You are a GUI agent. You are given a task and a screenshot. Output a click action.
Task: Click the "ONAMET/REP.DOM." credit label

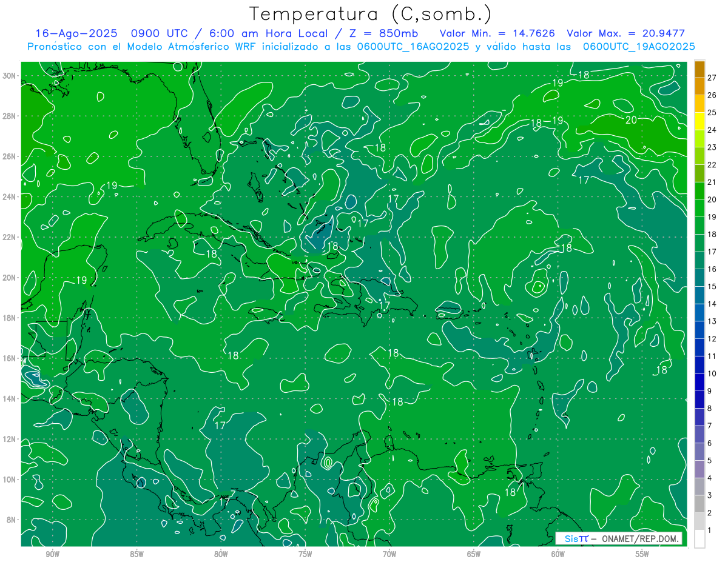639,538
